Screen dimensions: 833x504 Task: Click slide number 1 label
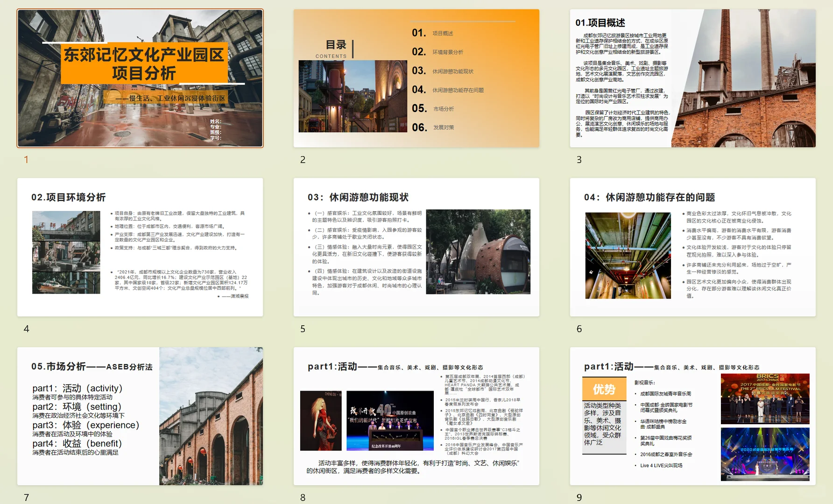coord(26,160)
